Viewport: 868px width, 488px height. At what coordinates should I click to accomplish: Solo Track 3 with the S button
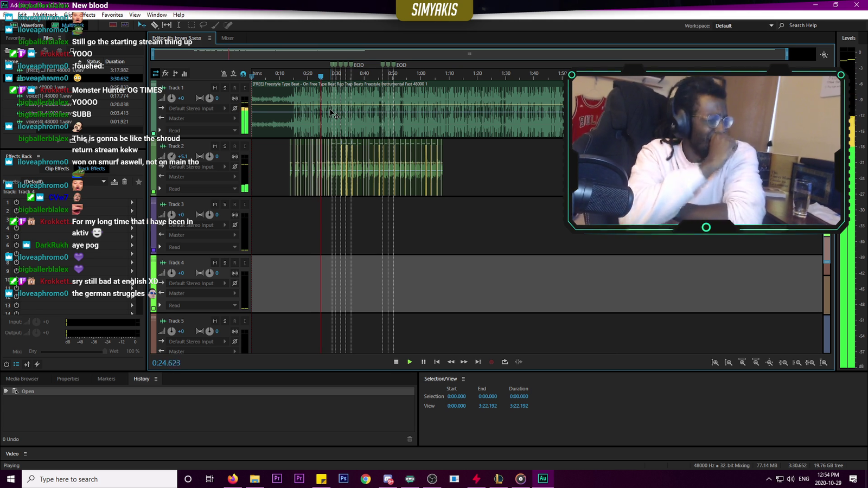(225, 204)
